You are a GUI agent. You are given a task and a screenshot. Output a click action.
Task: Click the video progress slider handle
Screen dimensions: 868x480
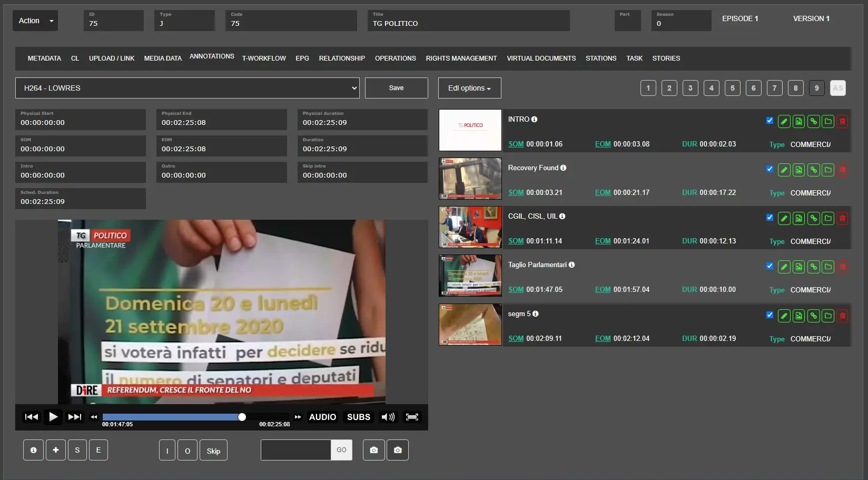(x=242, y=417)
